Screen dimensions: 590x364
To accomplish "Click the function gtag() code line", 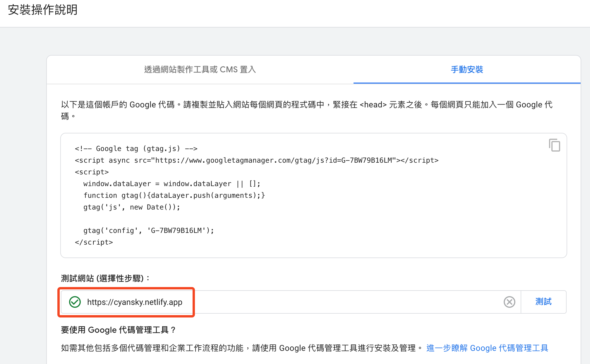I will click(x=174, y=195).
